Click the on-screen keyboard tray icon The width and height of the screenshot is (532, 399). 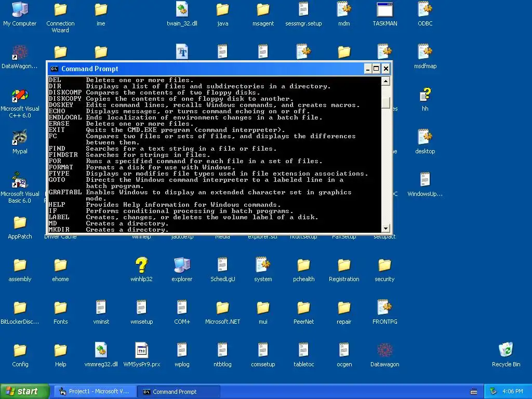(x=474, y=392)
